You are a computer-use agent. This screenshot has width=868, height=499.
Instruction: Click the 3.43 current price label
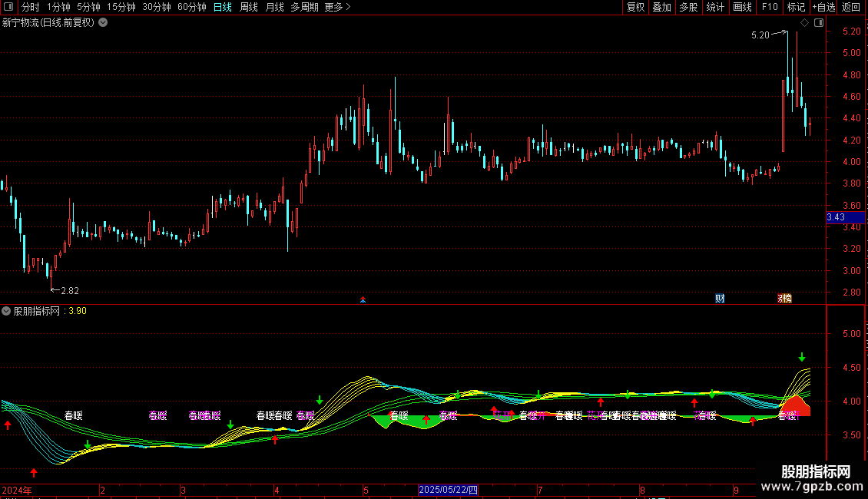[x=845, y=217]
